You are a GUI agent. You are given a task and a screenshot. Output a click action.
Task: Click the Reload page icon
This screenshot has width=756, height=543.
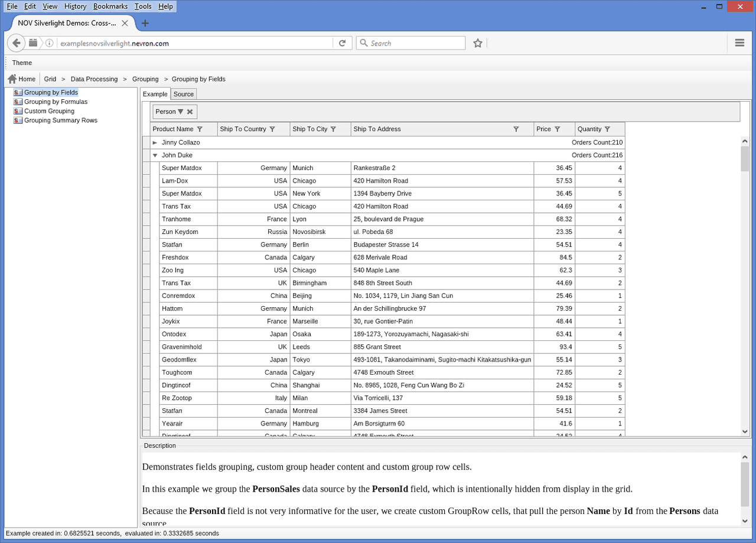(342, 43)
